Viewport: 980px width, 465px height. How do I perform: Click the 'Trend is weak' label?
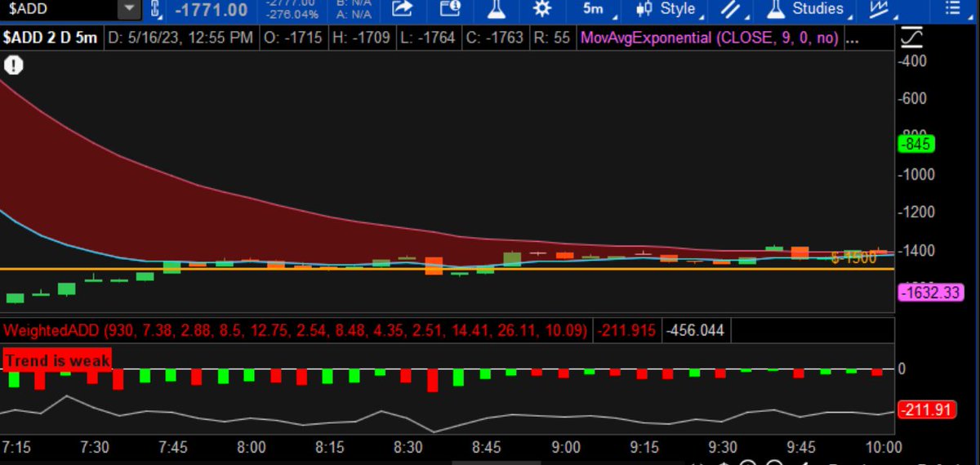57,360
